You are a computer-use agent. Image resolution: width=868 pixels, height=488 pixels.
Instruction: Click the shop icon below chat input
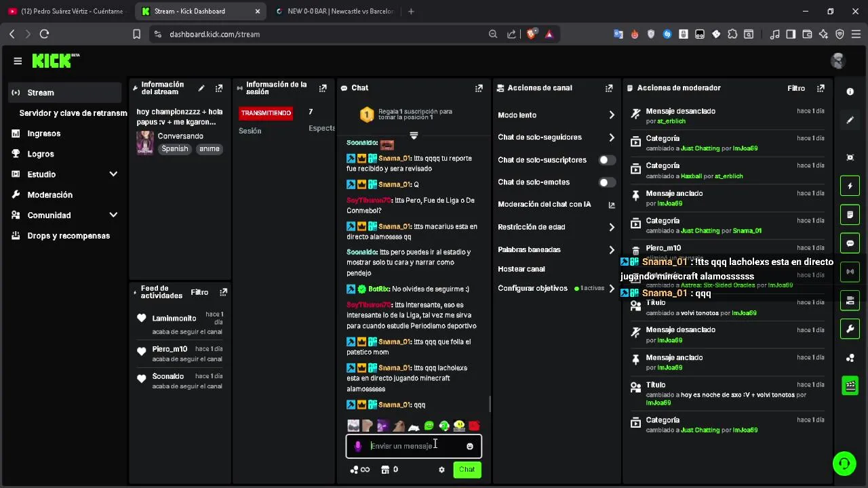(x=385, y=470)
